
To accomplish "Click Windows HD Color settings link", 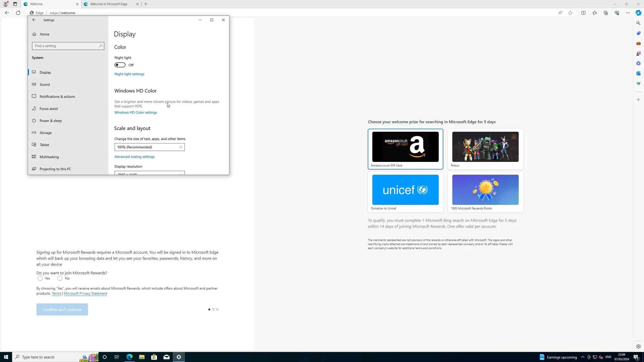I will click(136, 112).
